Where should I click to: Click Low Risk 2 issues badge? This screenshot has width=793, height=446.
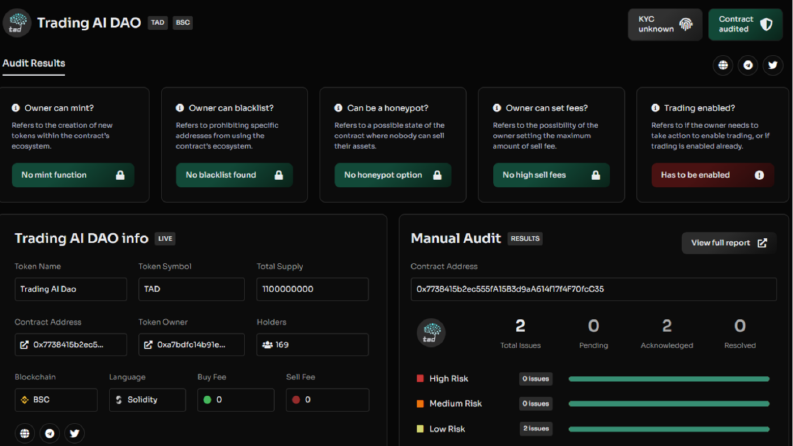pyautogui.click(x=536, y=429)
